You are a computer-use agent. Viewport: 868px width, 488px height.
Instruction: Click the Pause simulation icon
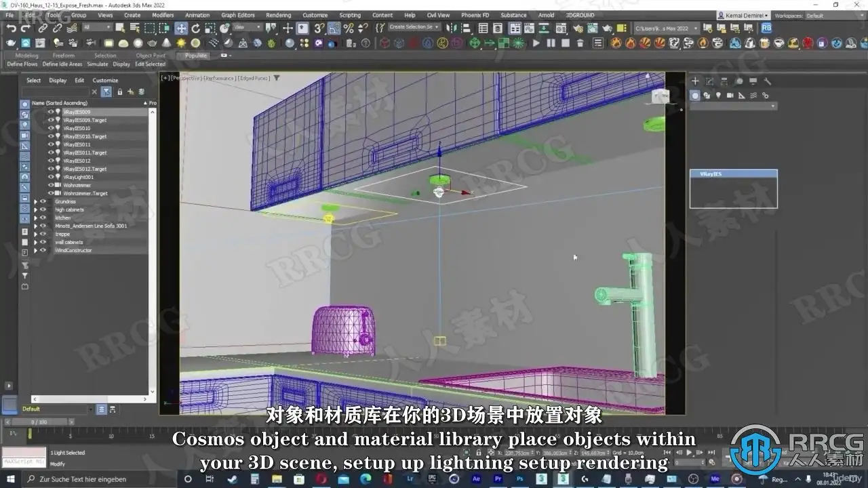pos(550,43)
